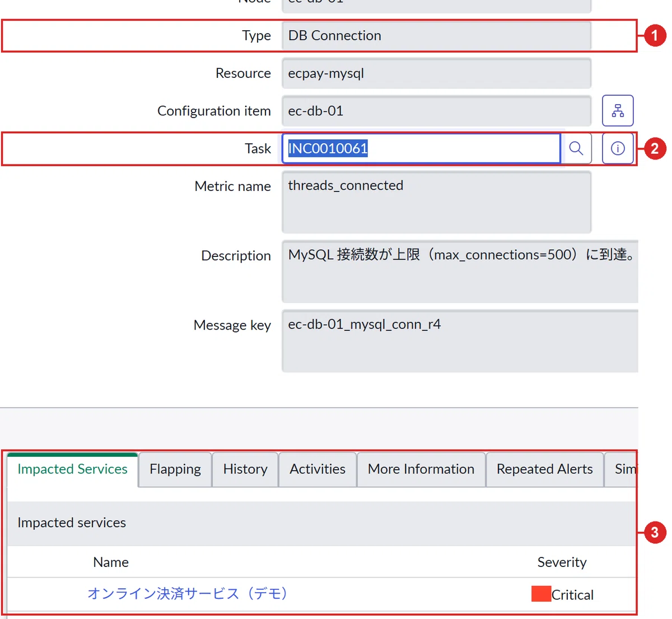Screen dimensions: 672x619
Task: Click the Impacted services section heading
Action: 72,522
